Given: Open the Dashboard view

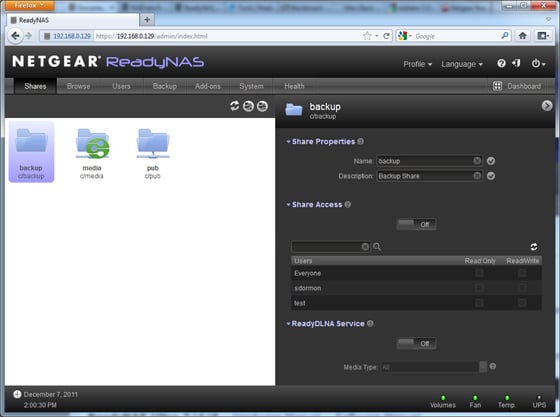Looking at the screenshot, I should 517,86.
